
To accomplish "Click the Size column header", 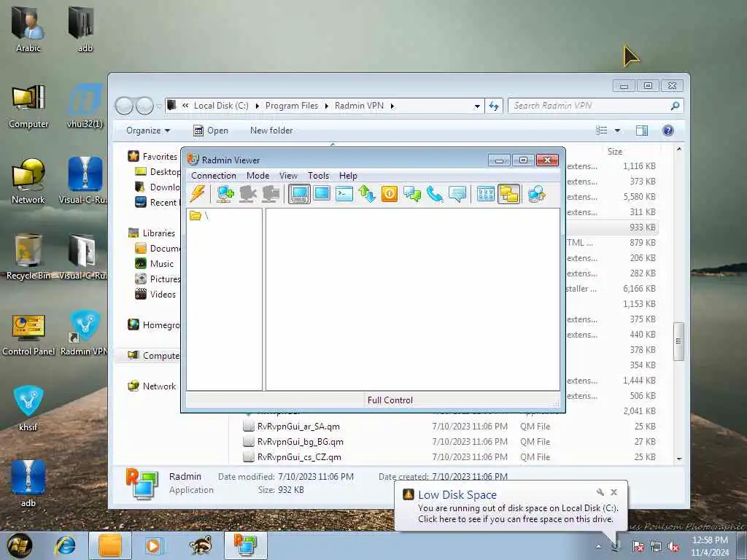I will click(x=614, y=152).
